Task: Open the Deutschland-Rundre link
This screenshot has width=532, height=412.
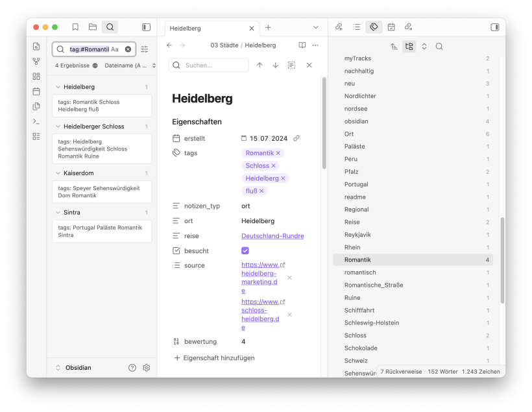Action: coord(272,236)
